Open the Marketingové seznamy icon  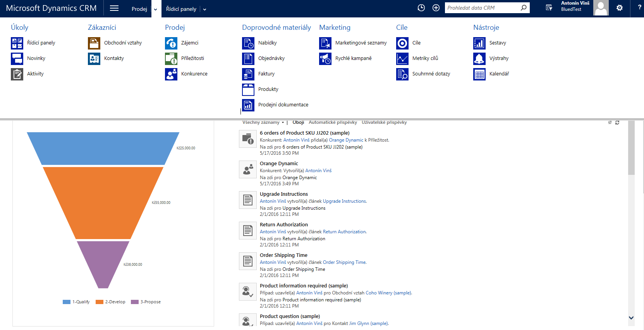325,43
